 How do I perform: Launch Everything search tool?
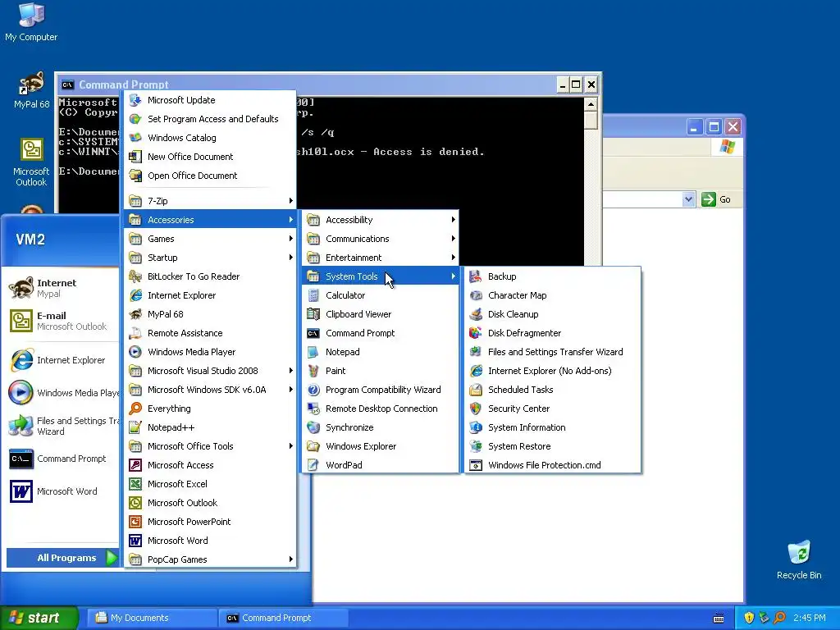[x=210, y=409]
